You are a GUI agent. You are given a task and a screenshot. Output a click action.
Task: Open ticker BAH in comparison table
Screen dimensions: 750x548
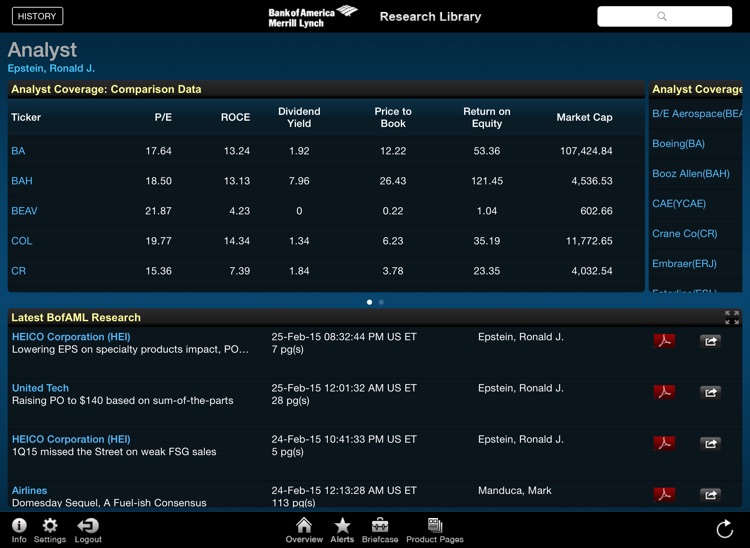22,181
